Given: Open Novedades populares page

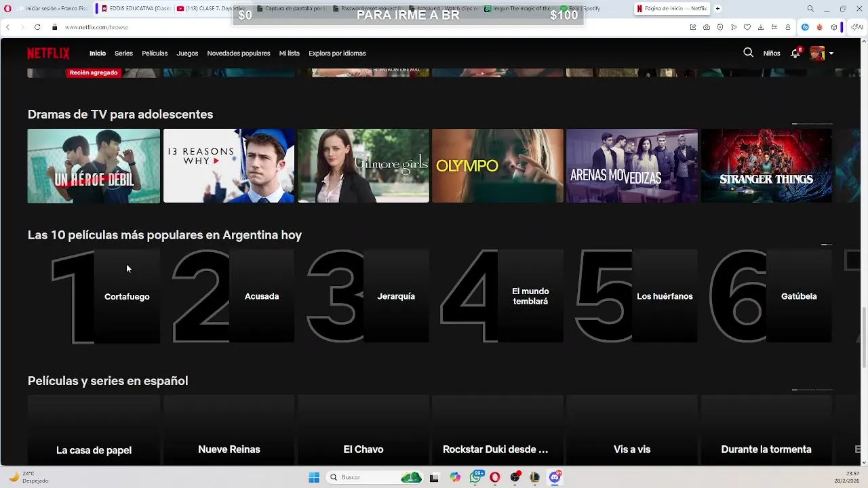Looking at the screenshot, I should [x=239, y=53].
